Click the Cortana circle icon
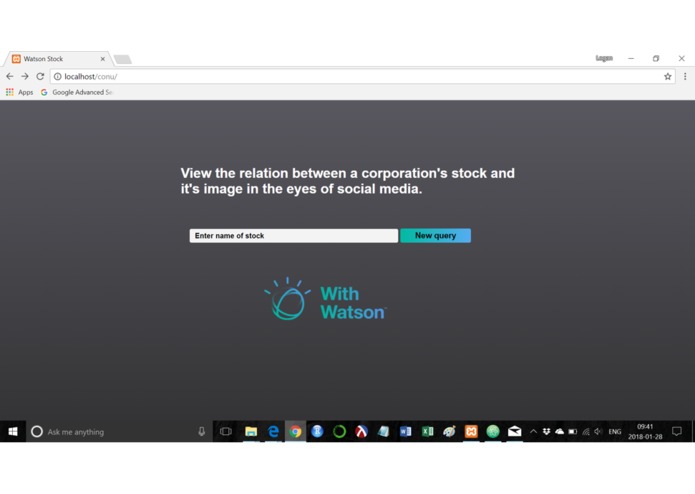 coord(37,432)
